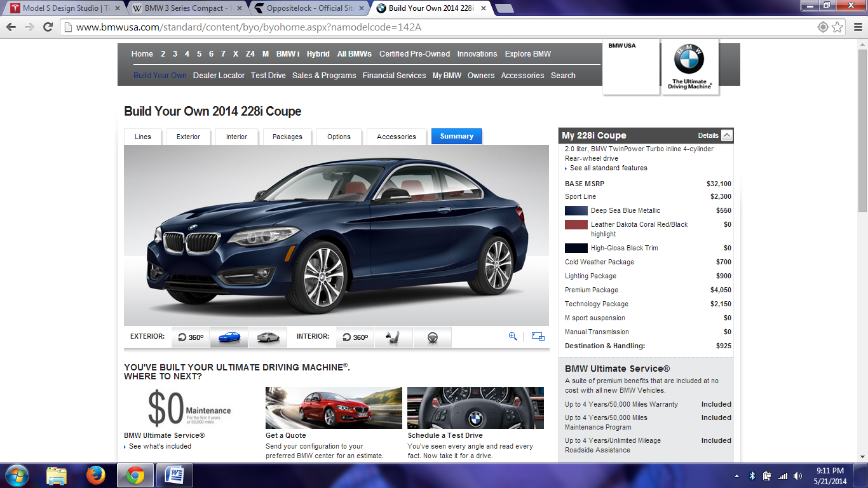Open Explore BMW navigation link
The image size is (868, 488).
click(x=528, y=54)
